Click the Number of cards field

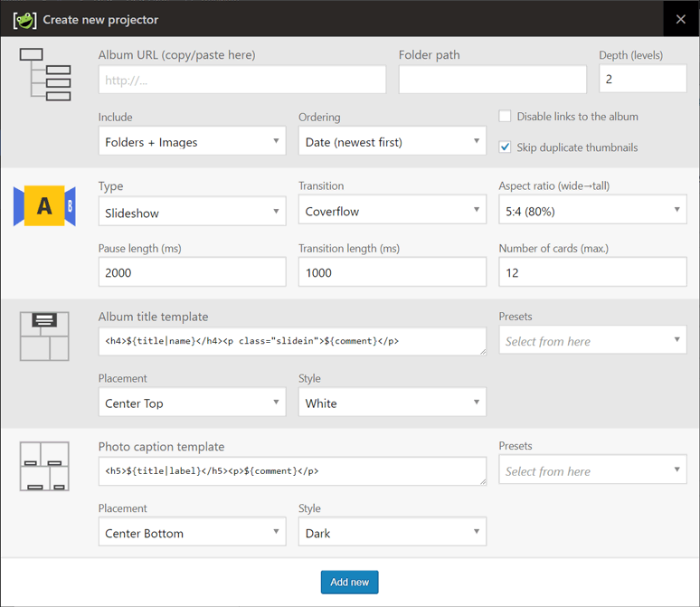pos(592,272)
